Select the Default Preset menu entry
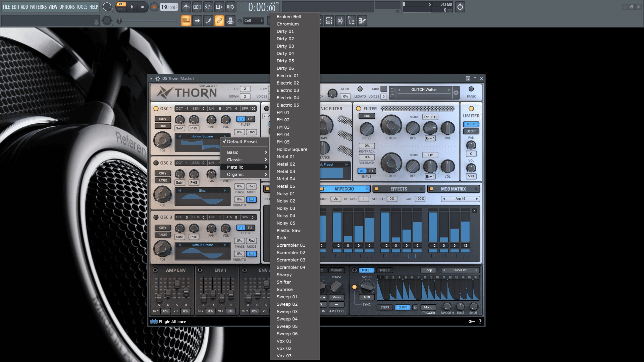The width and height of the screenshot is (644, 362). point(245,141)
